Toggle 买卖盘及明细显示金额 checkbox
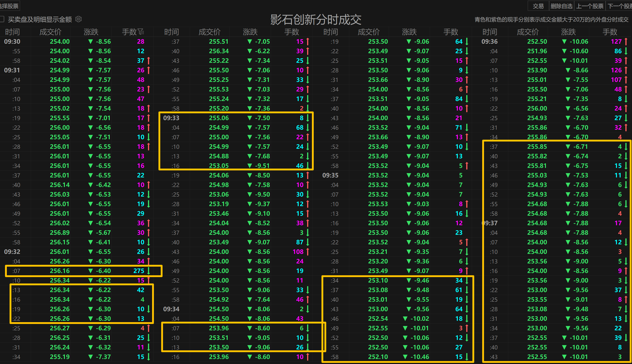Screen dimensions: 632x364 pyautogui.click(x=2, y=19)
